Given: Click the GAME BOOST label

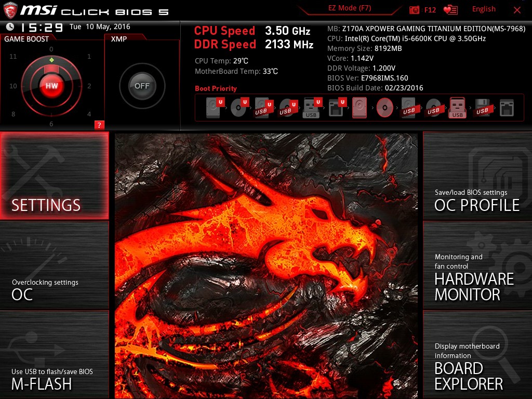Looking at the screenshot, I should [x=26, y=39].
